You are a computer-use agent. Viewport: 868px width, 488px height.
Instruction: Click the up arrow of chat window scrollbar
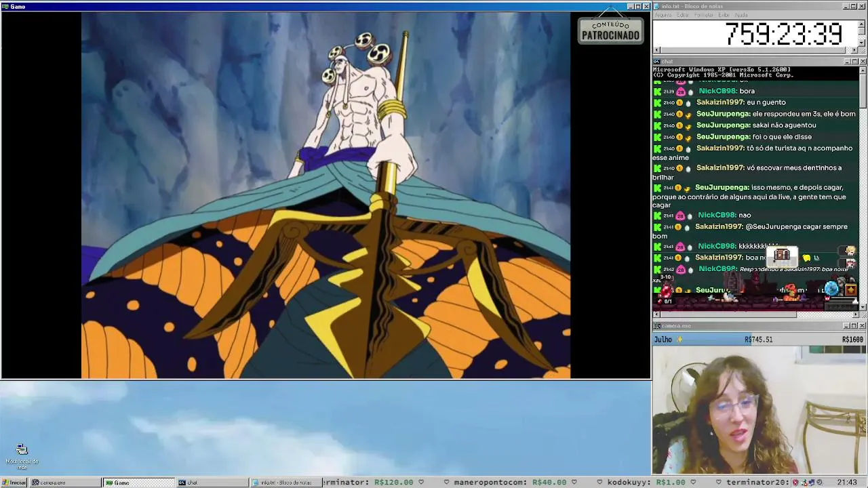pos(863,70)
